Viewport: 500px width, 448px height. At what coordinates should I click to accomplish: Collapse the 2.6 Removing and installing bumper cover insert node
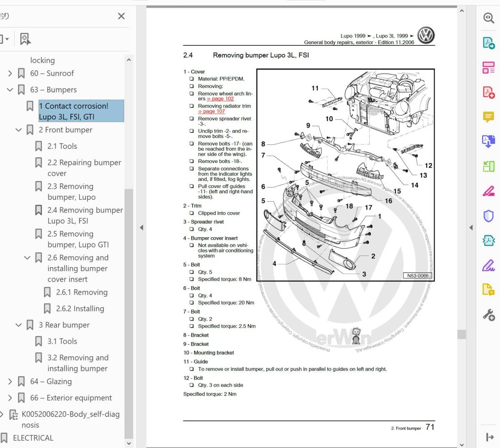pos(27,258)
